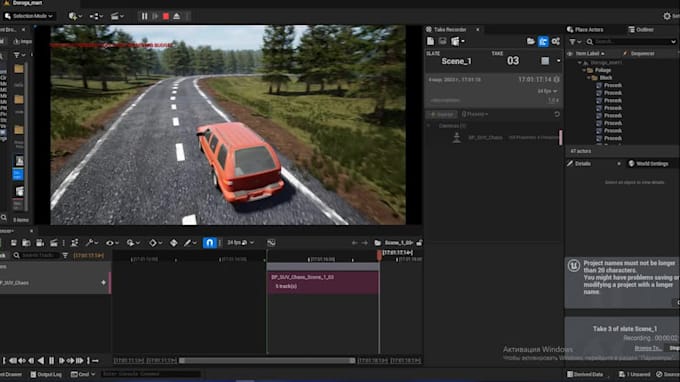680x382 pixels.
Task: Click the Sequencer column header in Outliner
Action: (x=642, y=53)
